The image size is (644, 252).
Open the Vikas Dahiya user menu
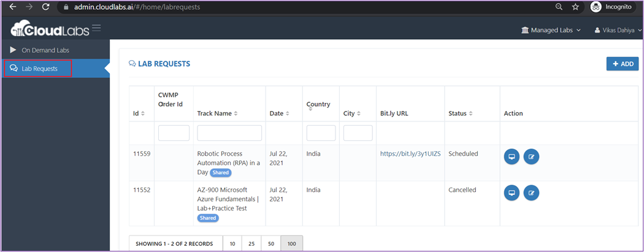pyautogui.click(x=618, y=30)
